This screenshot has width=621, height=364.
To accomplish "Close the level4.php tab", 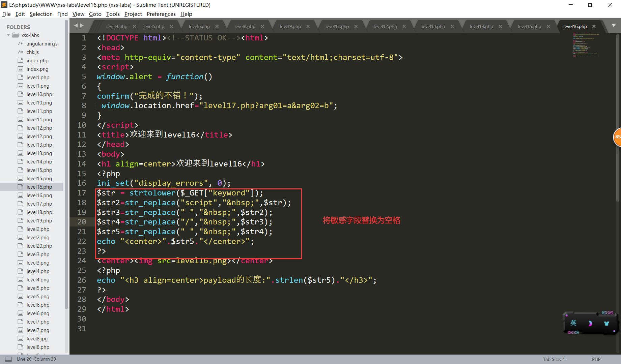I will click(134, 26).
